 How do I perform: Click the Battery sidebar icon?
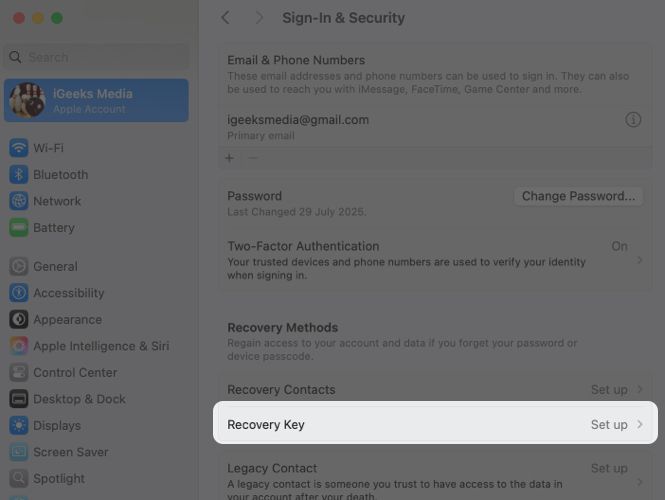(19, 228)
